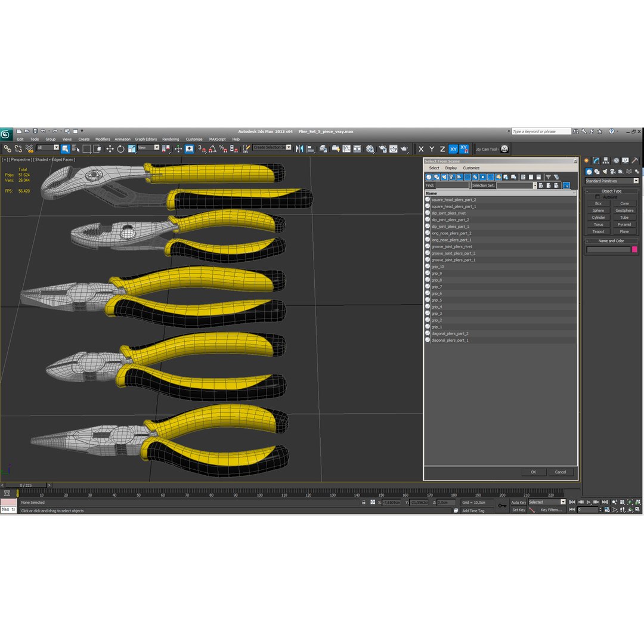Click the Find input field
The width and height of the screenshot is (644, 644).
[452, 185]
